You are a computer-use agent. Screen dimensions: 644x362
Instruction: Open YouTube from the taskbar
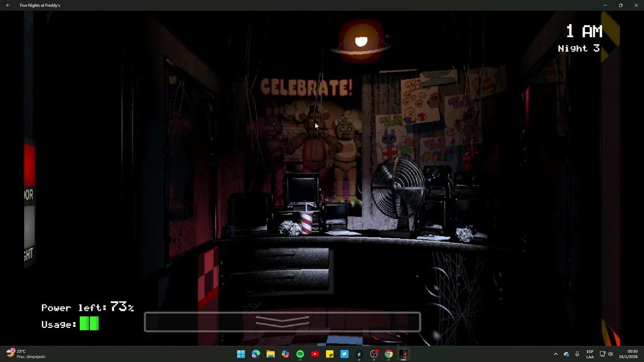pyautogui.click(x=315, y=354)
